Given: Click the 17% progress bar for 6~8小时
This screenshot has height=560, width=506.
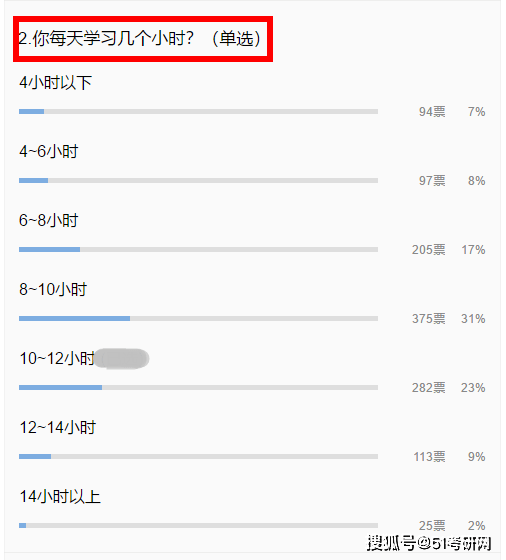Looking at the screenshot, I should pos(199,249).
